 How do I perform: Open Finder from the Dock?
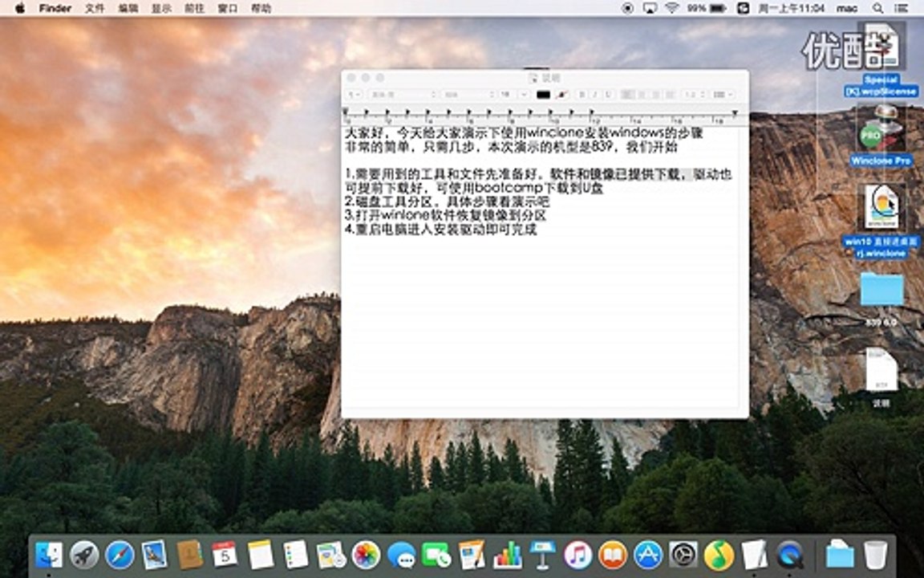(x=49, y=555)
